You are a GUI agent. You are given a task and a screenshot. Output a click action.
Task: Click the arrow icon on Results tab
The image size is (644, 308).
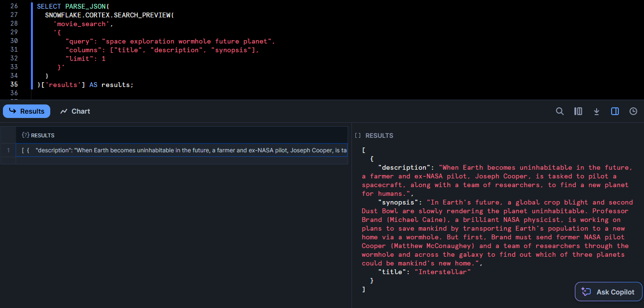(13, 111)
